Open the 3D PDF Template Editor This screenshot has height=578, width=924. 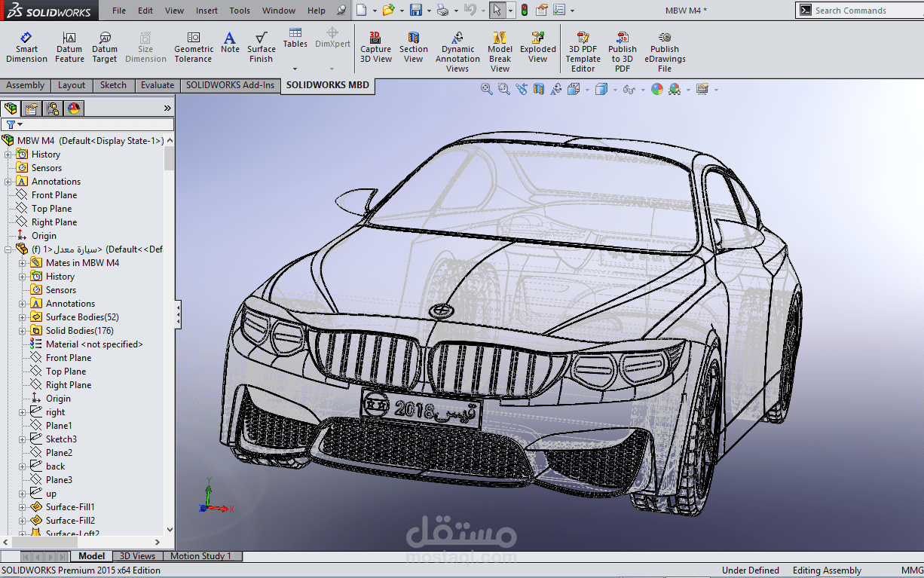(x=583, y=52)
